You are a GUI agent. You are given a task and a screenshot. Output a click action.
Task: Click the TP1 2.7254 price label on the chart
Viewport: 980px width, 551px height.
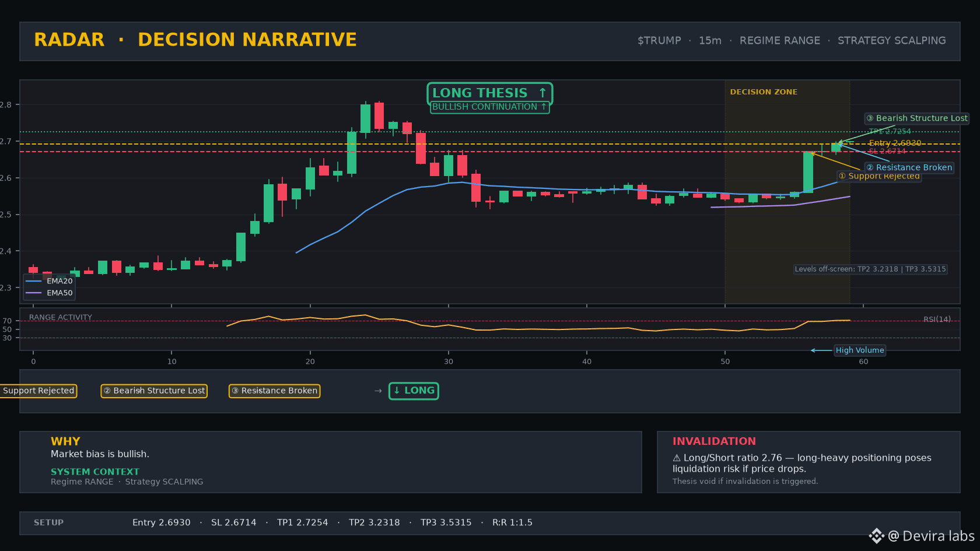point(890,132)
